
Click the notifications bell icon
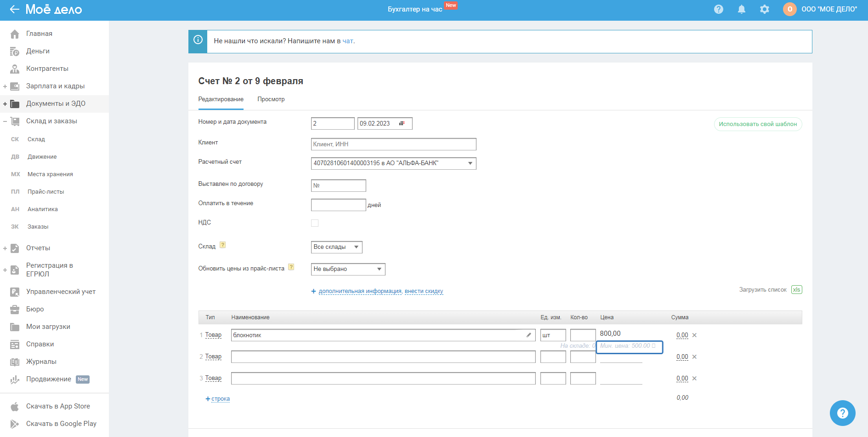[741, 9]
